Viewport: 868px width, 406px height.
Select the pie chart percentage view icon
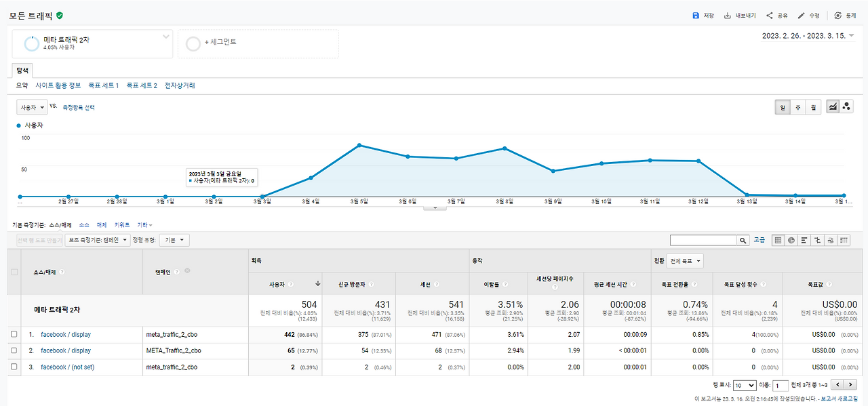pyautogui.click(x=791, y=240)
